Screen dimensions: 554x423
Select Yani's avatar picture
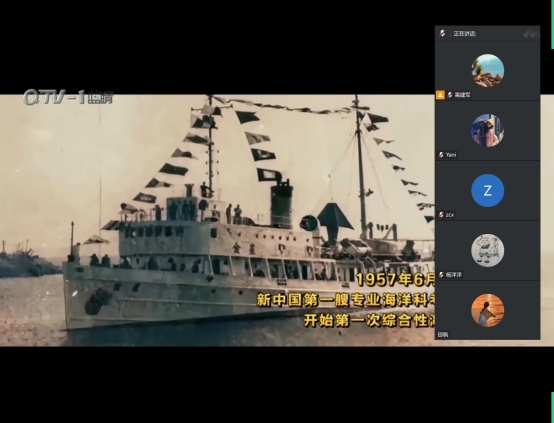[x=488, y=130]
